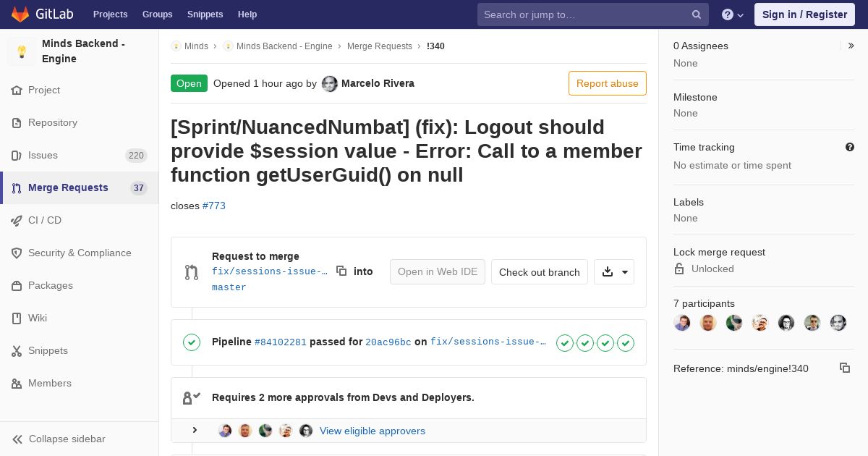Open commit 20ac96bc link
868x456 pixels.
click(388, 342)
